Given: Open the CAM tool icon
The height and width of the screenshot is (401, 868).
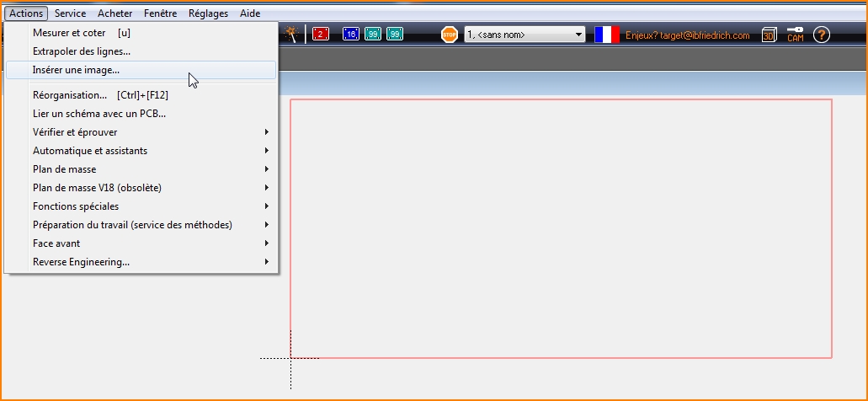Looking at the screenshot, I should coord(795,35).
